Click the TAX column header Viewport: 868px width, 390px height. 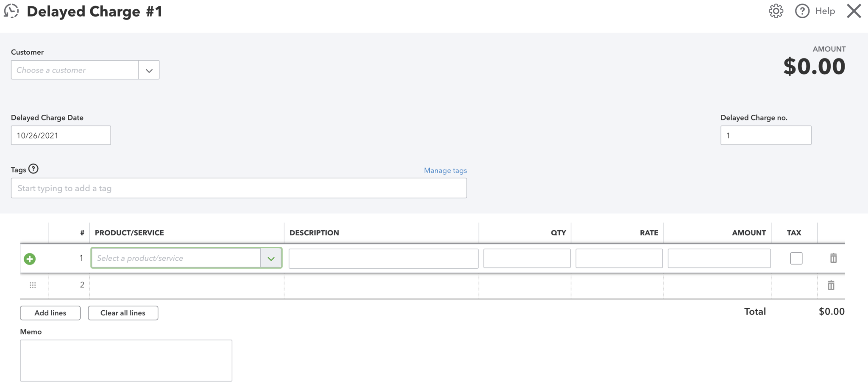[794, 233]
